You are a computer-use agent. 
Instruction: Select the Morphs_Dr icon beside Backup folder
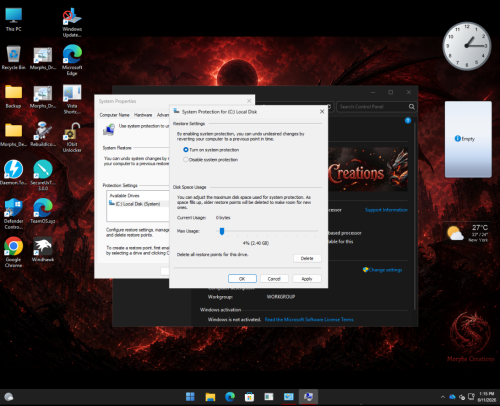click(x=43, y=96)
